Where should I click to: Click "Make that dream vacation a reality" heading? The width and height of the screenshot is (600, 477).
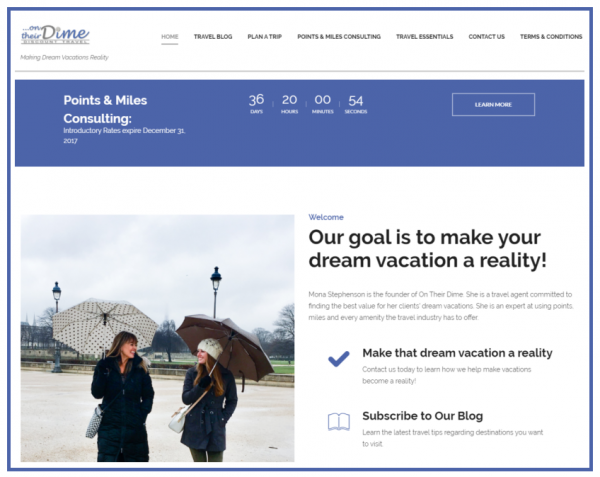[x=457, y=353]
